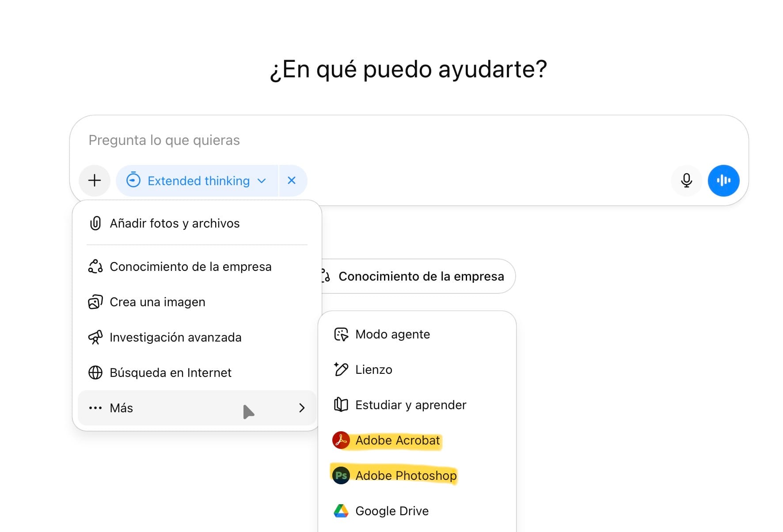Expand the Más submenu arrow
The height and width of the screenshot is (532, 783).
[x=302, y=408]
